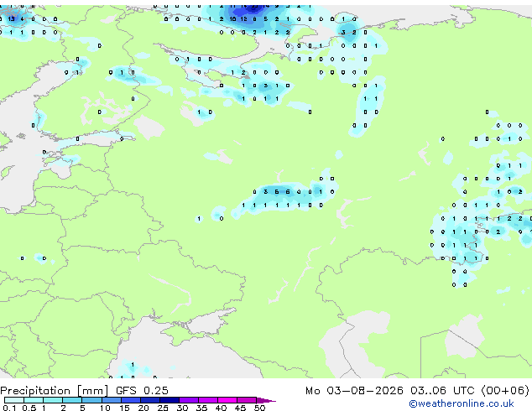The width and height of the screenshot is (532, 411).
Task: Click the '50' legend scale label
Action: 259,408
